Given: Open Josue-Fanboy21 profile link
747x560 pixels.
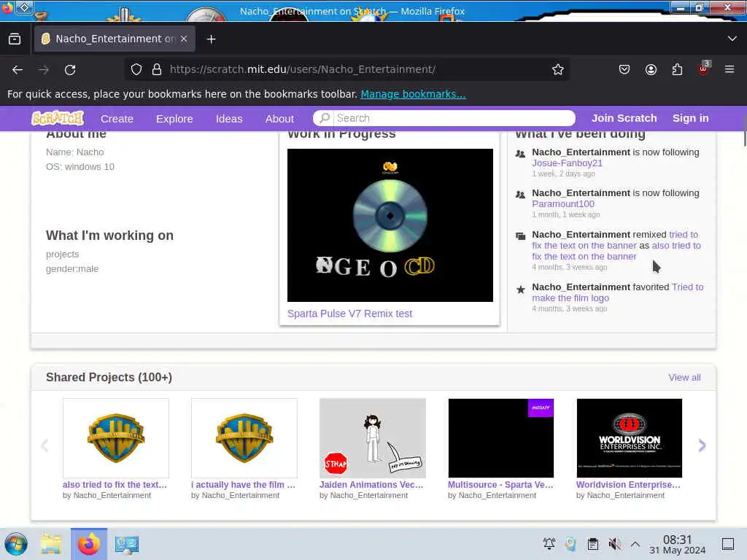Looking at the screenshot, I should click(567, 163).
